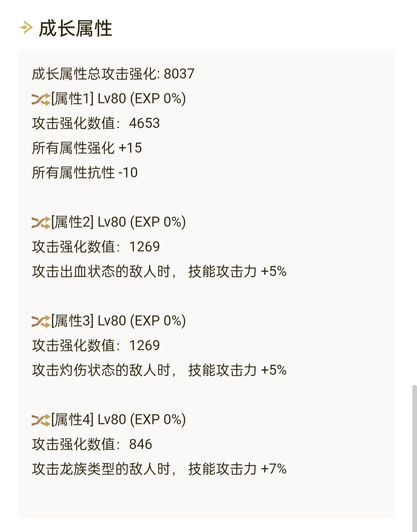
Task: Toggle the [属性2] Lv80 entry
Action: click(x=116, y=222)
